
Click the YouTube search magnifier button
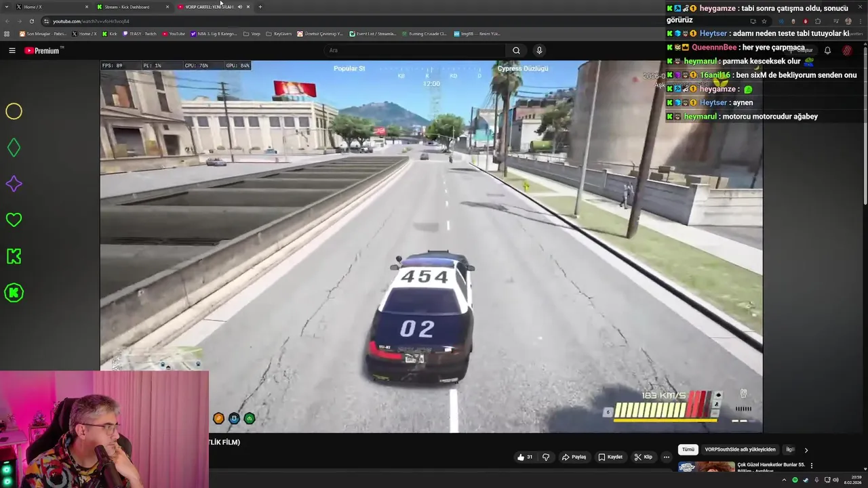tap(516, 50)
